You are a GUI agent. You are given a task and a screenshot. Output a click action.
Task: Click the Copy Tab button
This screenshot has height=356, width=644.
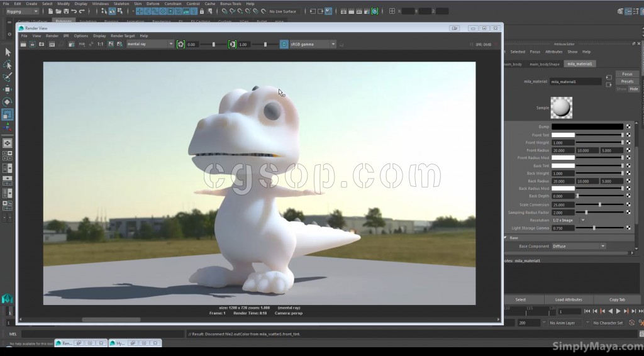617,299
